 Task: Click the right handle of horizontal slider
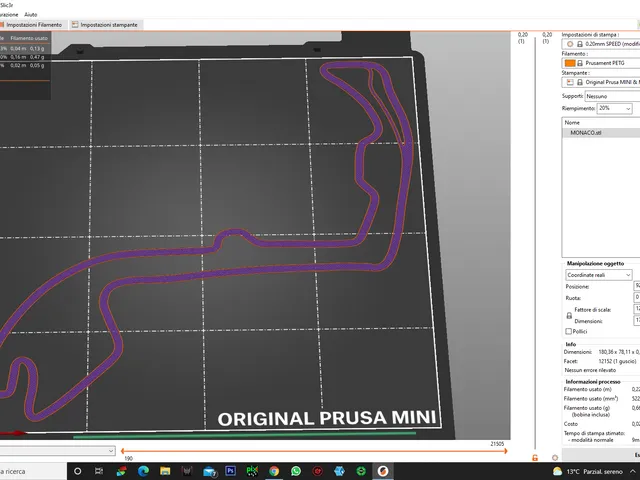pos(505,451)
